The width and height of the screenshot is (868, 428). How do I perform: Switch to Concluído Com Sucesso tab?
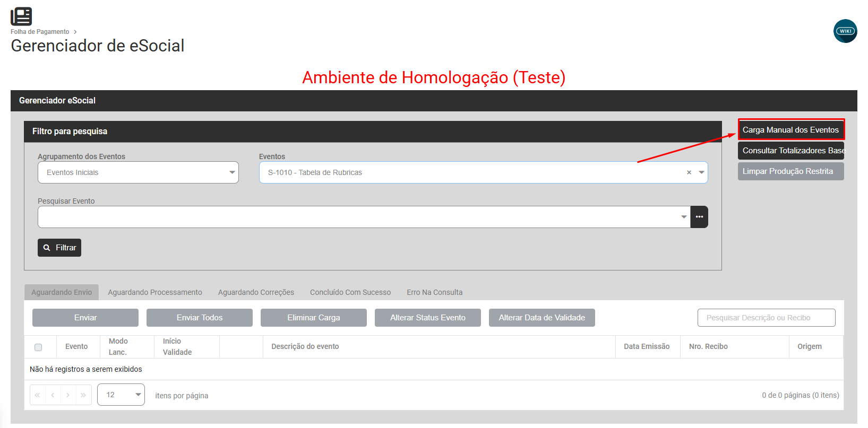(x=350, y=292)
